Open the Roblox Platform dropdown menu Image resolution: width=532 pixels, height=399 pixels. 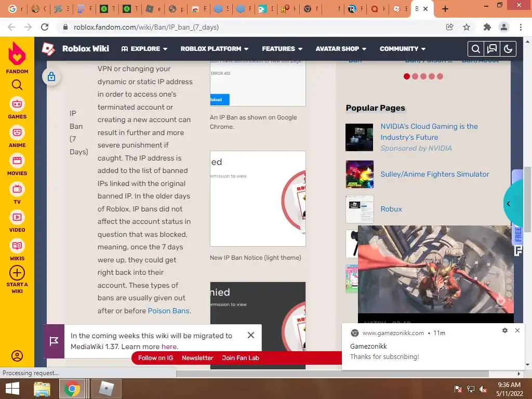215,49
